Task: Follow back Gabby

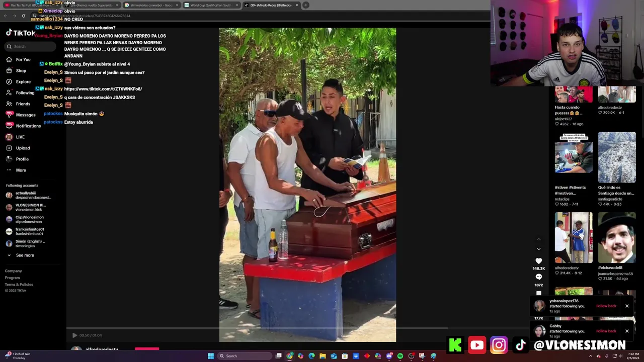Action: 606,331
